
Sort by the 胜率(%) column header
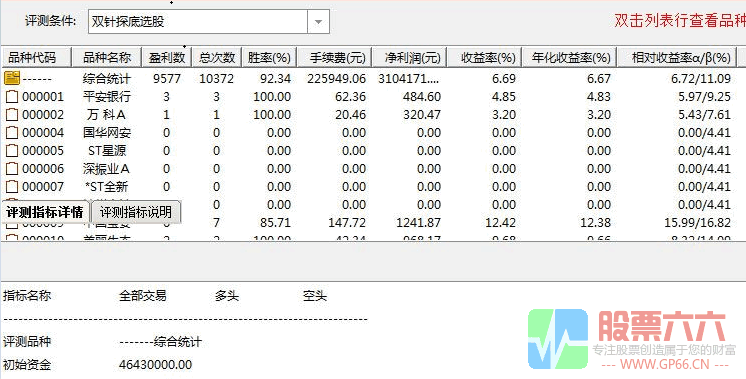[269, 58]
